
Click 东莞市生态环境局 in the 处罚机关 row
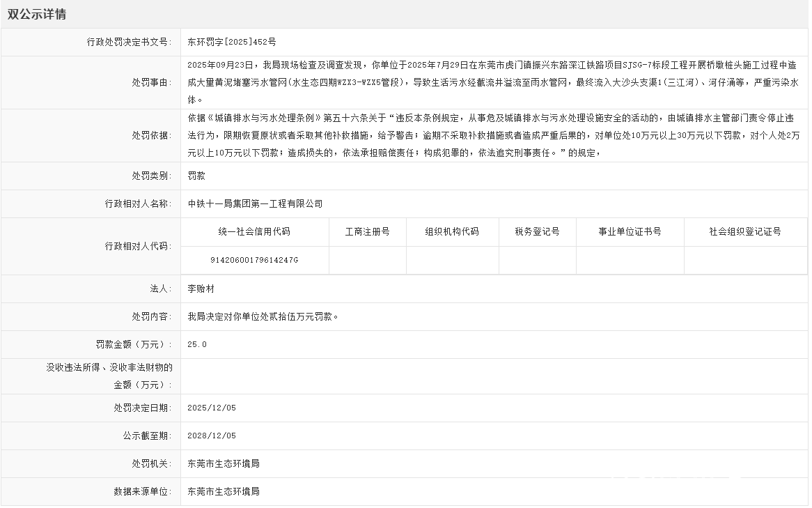tap(224, 463)
